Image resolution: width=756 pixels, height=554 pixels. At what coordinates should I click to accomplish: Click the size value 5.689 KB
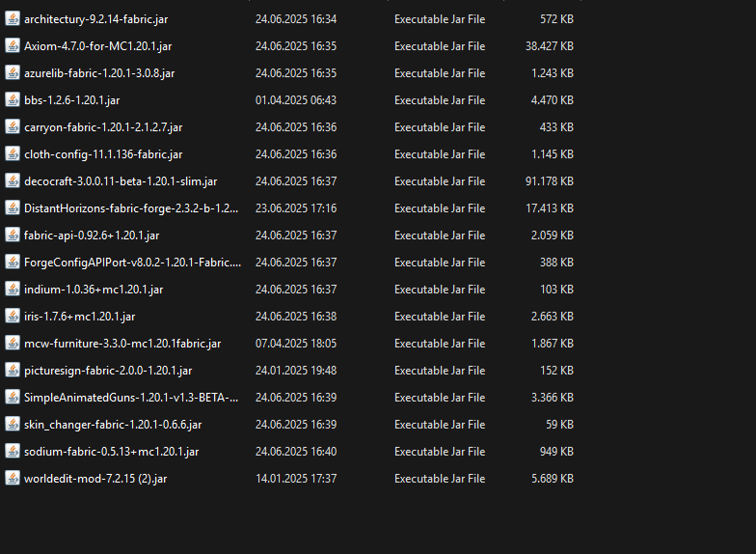(552, 479)
